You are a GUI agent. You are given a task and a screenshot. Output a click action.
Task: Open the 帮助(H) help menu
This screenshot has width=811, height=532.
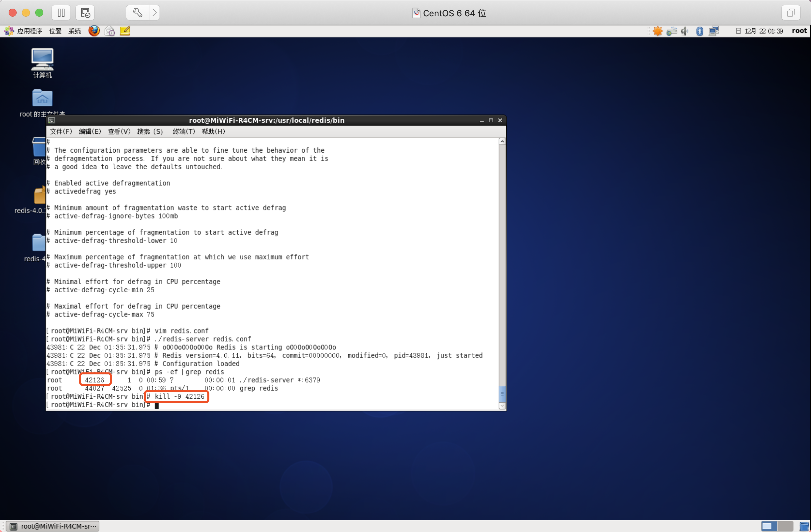pyautogui.click(x=213, y=132)
